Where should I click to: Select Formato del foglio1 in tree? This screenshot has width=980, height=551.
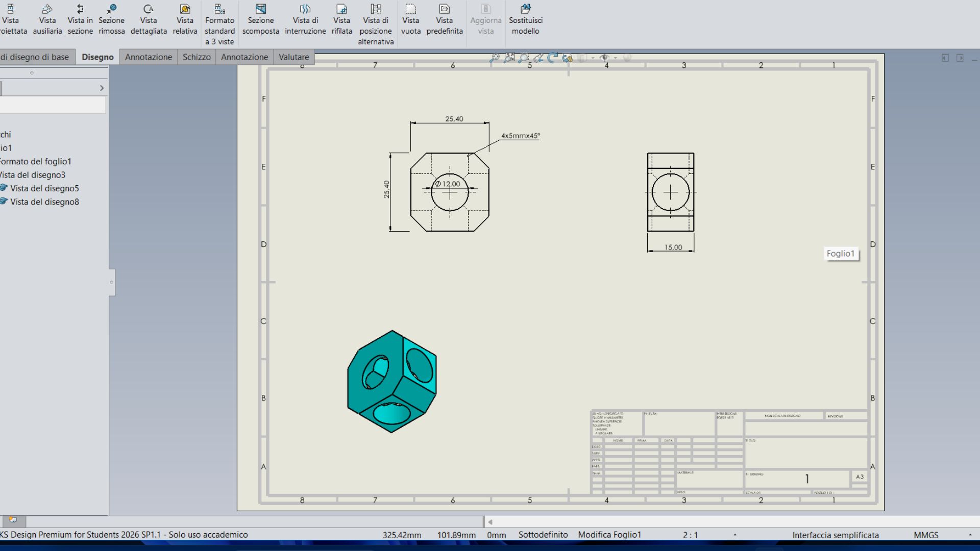36,161
